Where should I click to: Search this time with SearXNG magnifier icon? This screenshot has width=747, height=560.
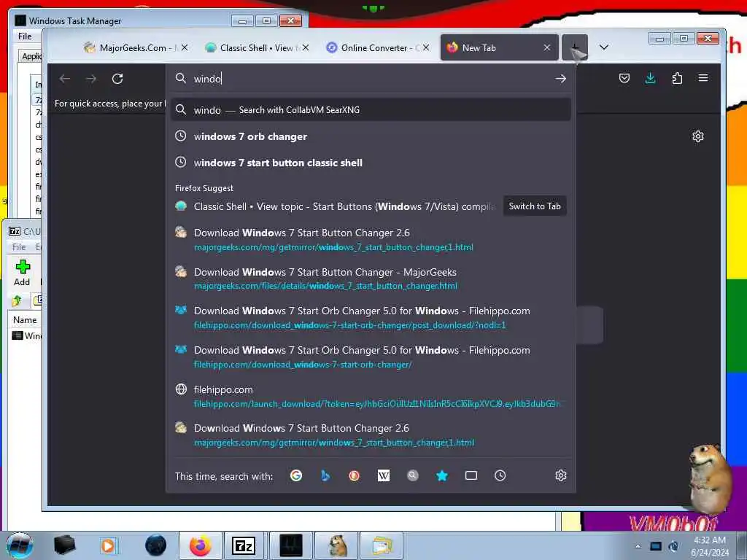(413, 475)
